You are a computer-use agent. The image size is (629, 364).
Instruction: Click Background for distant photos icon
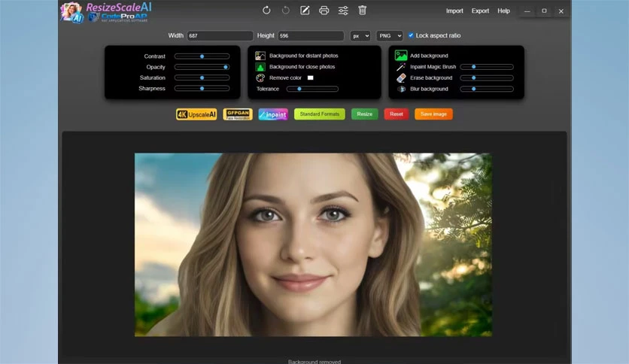pos(260,56)
